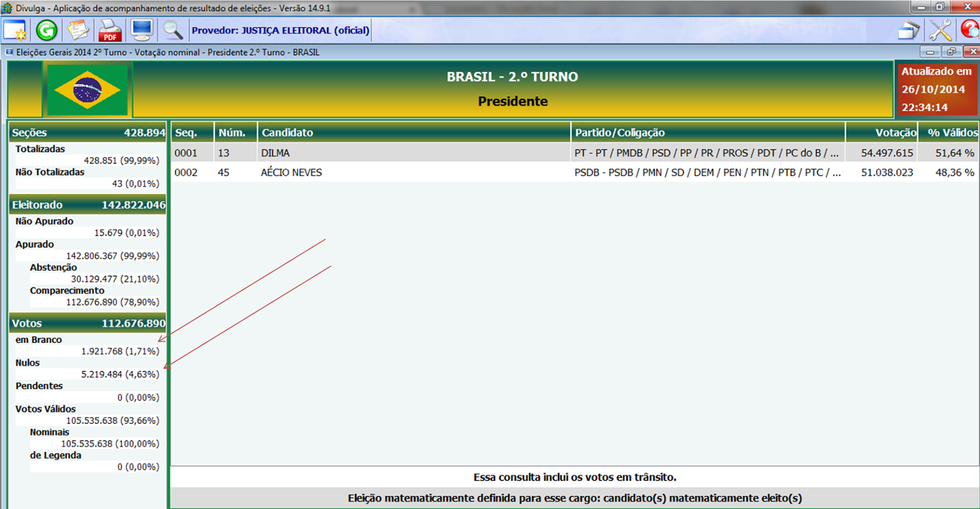
Task: Click the Eleitorado panel header
Action: (88, 205)
